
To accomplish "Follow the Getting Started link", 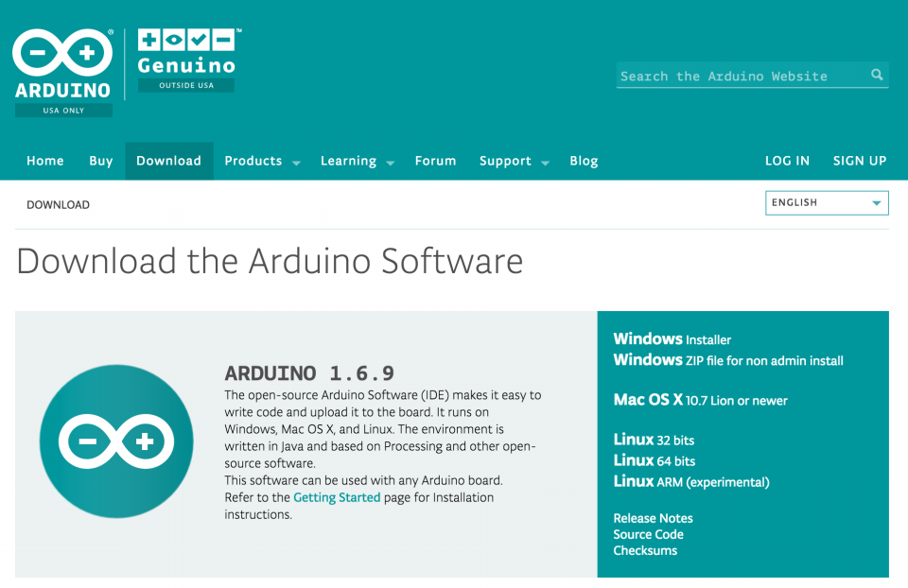I will (337, 497).
